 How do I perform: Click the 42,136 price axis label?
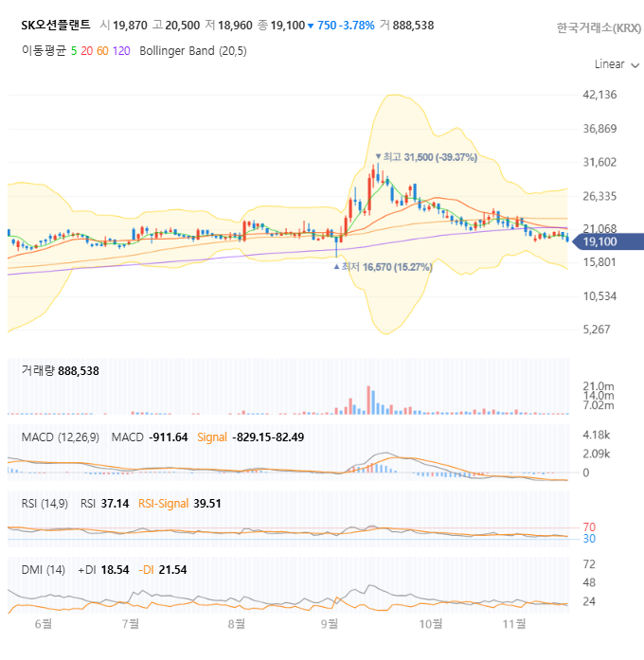coord(599,95)
